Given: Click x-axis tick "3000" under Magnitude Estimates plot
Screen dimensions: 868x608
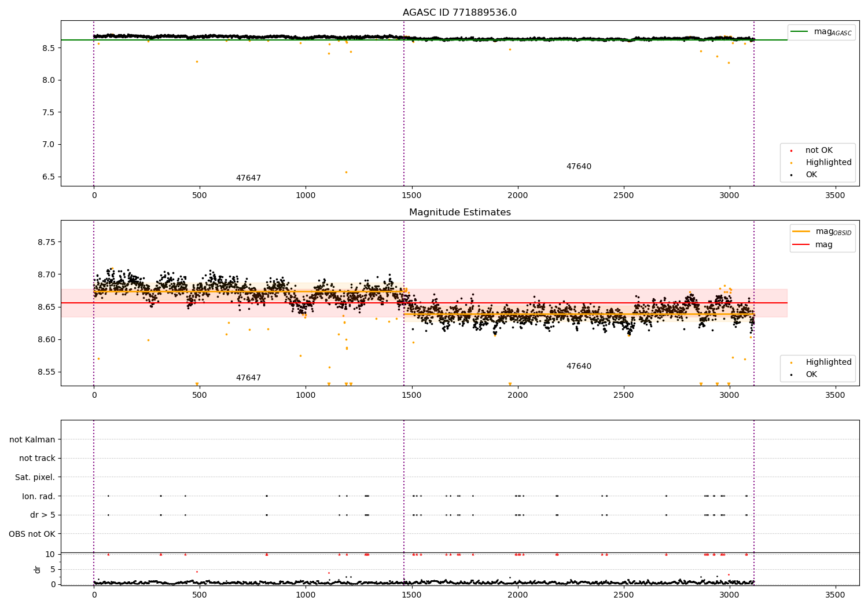Looking at the screenshot, I should pyautogui.click(x=729, y=395).
